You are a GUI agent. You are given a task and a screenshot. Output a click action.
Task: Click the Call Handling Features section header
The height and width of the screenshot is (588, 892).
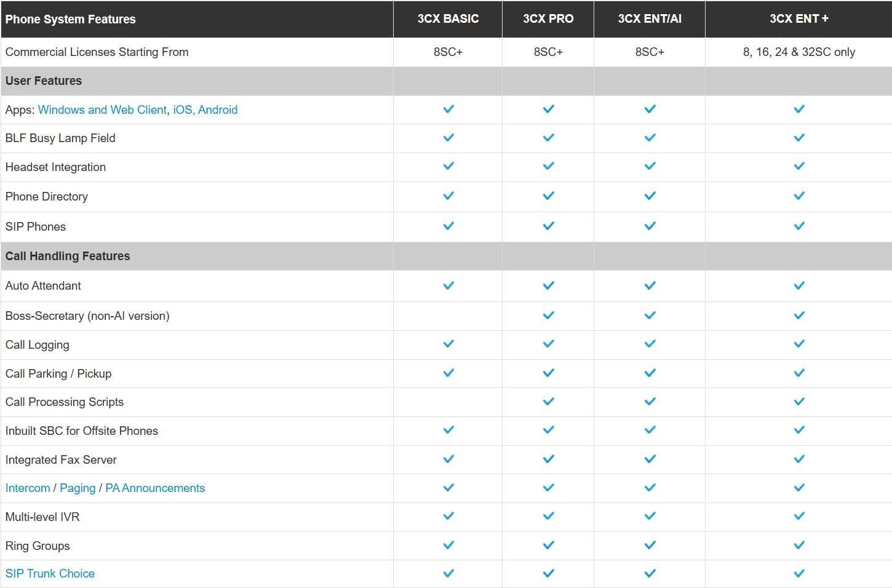(x=68, y=256)
